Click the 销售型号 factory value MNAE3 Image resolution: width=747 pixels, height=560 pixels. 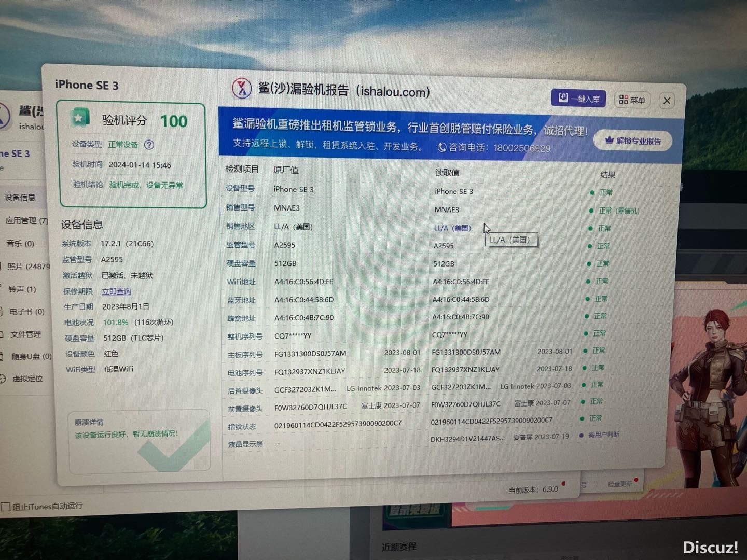[x=287, y=208]
